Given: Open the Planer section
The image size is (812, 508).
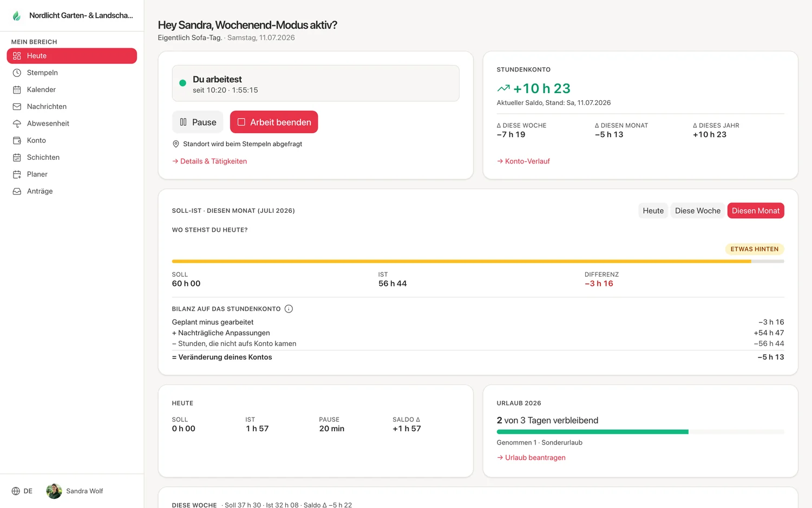Looking at the screenshot, I should coord(71,174).
